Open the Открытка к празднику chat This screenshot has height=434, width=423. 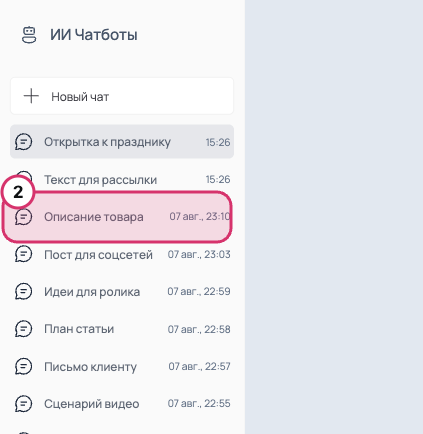pos(122,142)
